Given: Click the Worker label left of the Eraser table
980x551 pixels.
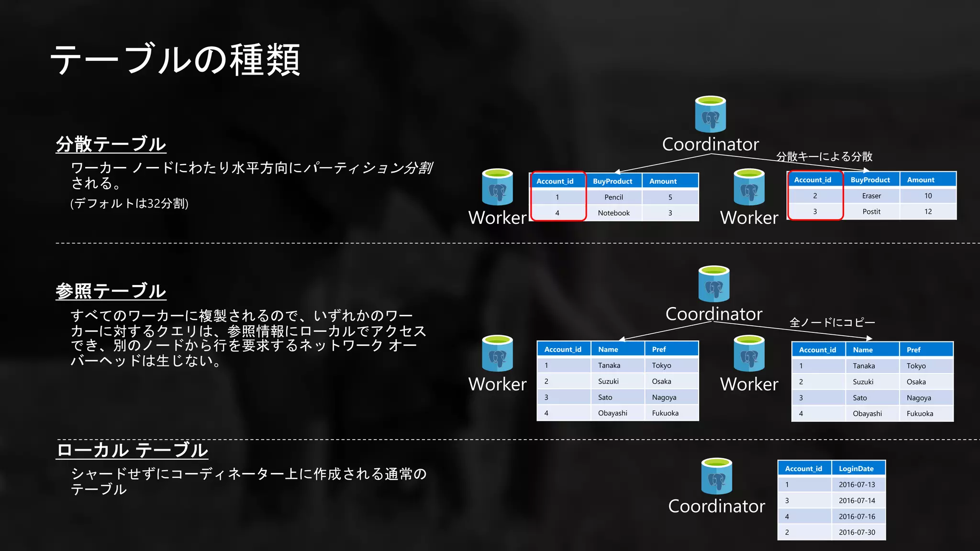Looking at the screenshot, I should 749,218.
